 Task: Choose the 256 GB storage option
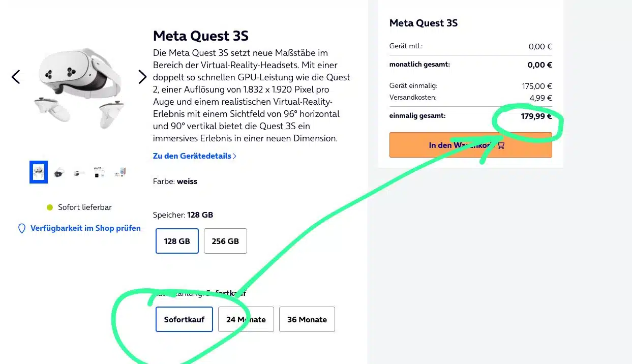point(225,241)
